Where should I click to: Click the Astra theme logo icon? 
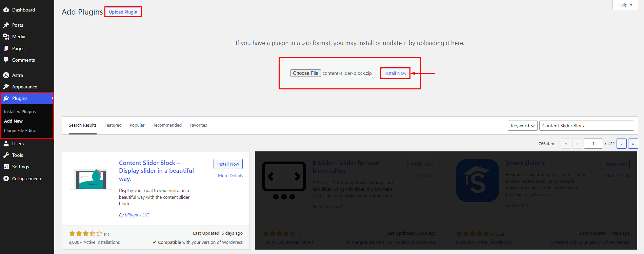[x=6, y=75]
